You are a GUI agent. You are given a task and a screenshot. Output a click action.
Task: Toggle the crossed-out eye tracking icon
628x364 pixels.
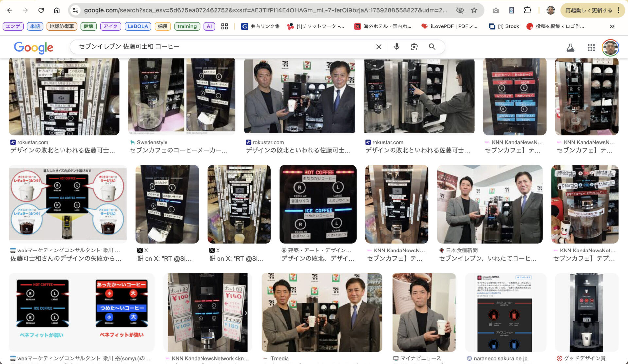(460, 10)
